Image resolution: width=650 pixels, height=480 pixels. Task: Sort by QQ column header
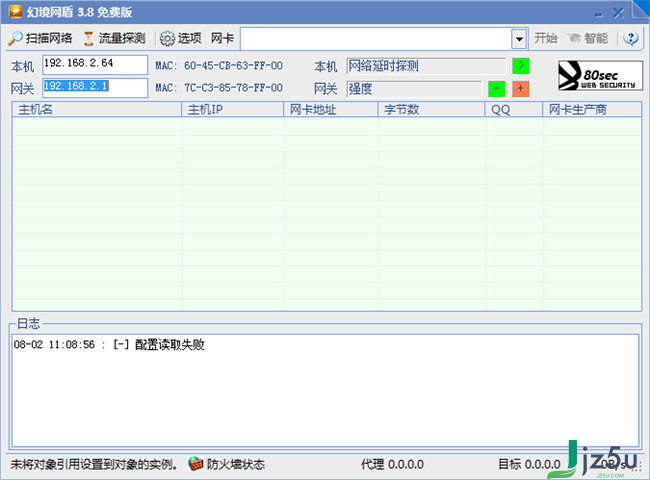pos(514,109)
